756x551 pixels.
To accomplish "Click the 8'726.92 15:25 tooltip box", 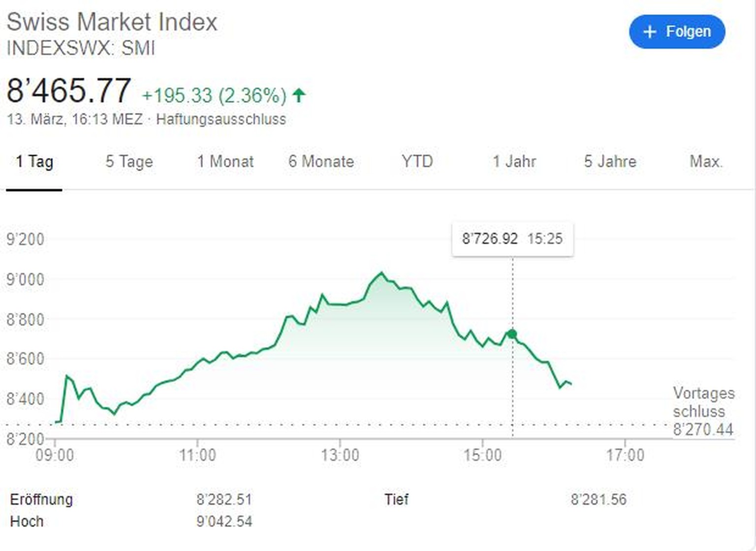I will tap(512, 239).
